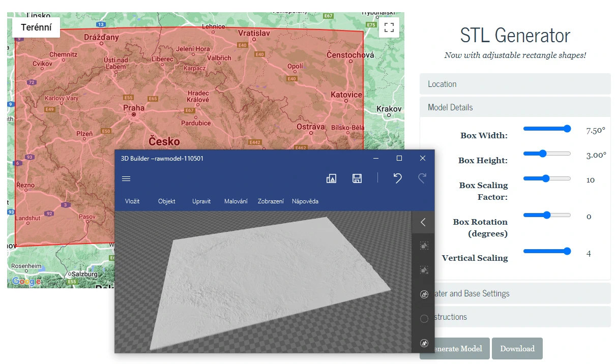Click the Box Rotation value 0
This screenshot has width=616, height=364.
pyautogui.click(x=589, y=217)
